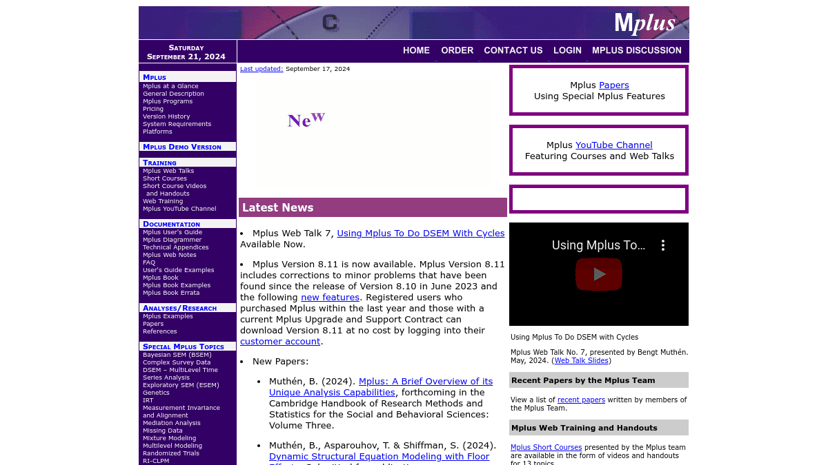Open the Pricing page
Viewport: 828px width, 465px height.
pos(153,109)
